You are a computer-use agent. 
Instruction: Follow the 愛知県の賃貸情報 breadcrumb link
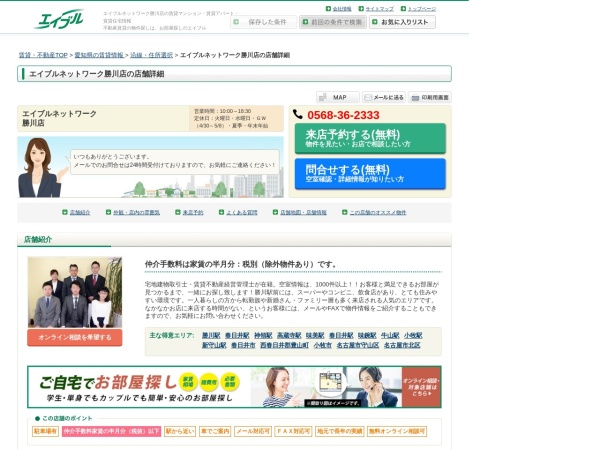pos(99,55)
